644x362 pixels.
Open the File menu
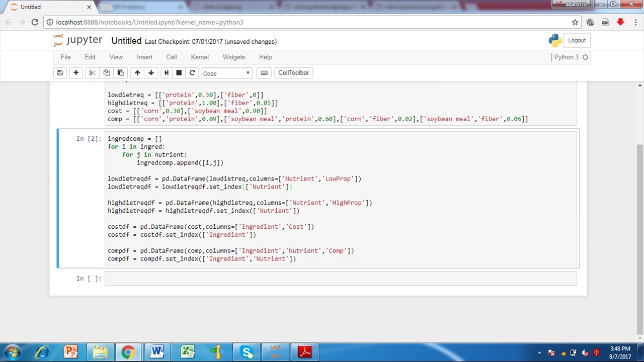[65, 57]
